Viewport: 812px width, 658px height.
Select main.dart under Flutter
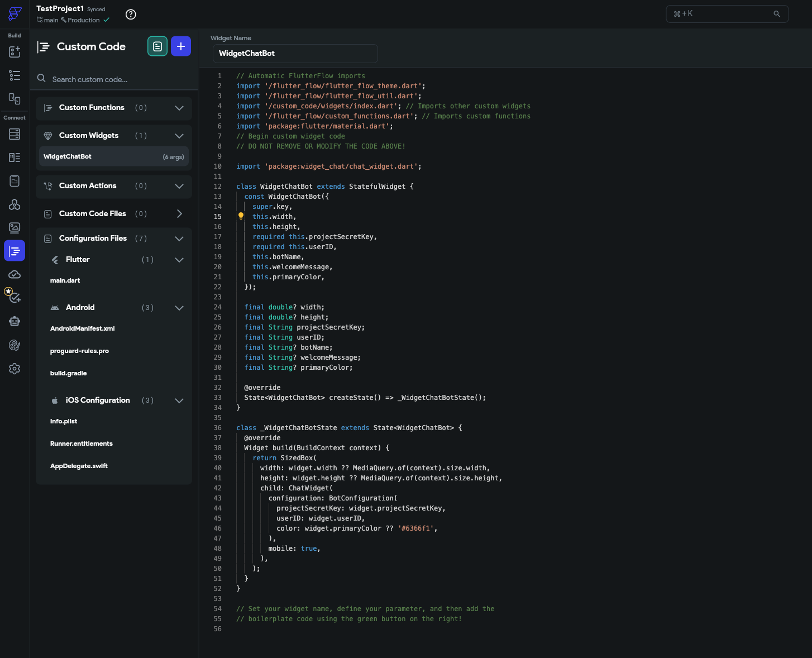click(65, 280)
